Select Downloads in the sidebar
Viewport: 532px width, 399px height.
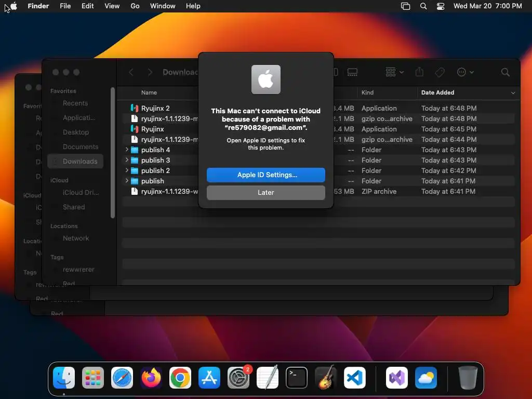click(75, 162)
